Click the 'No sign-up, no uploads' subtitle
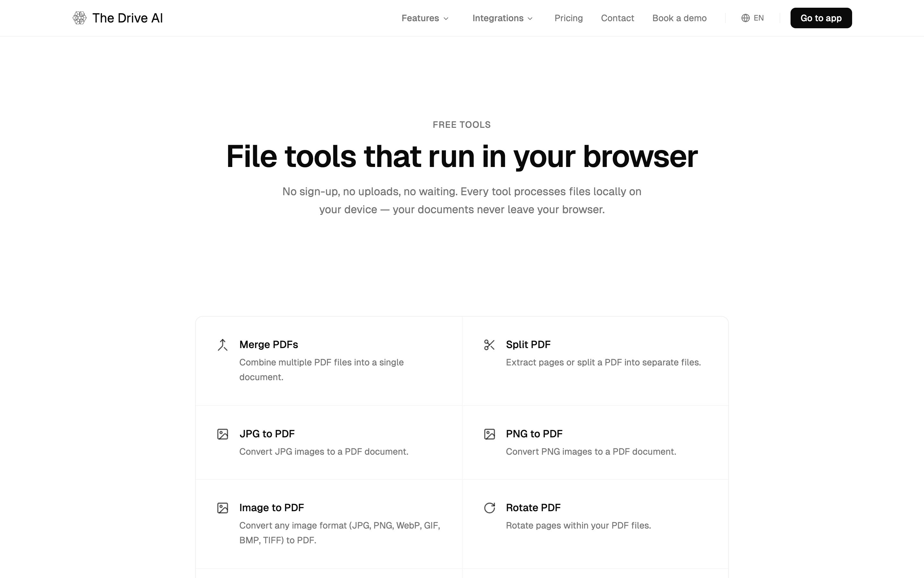 pos(462,200)
